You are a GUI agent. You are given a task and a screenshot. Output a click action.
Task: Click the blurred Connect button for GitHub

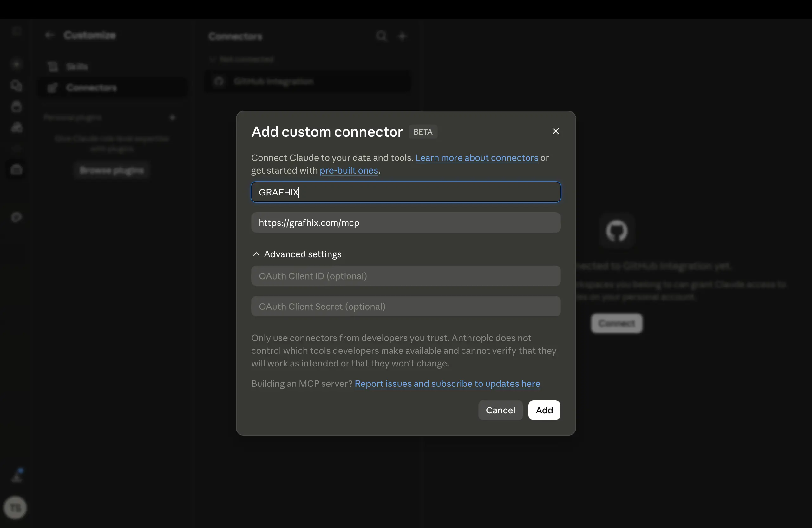617,323
